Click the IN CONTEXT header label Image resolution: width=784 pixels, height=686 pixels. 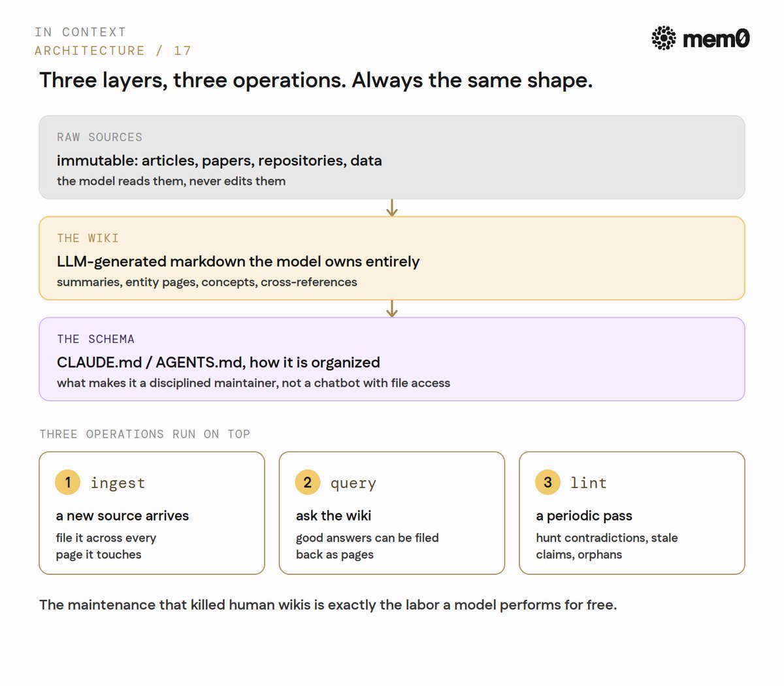coord(80,32)
